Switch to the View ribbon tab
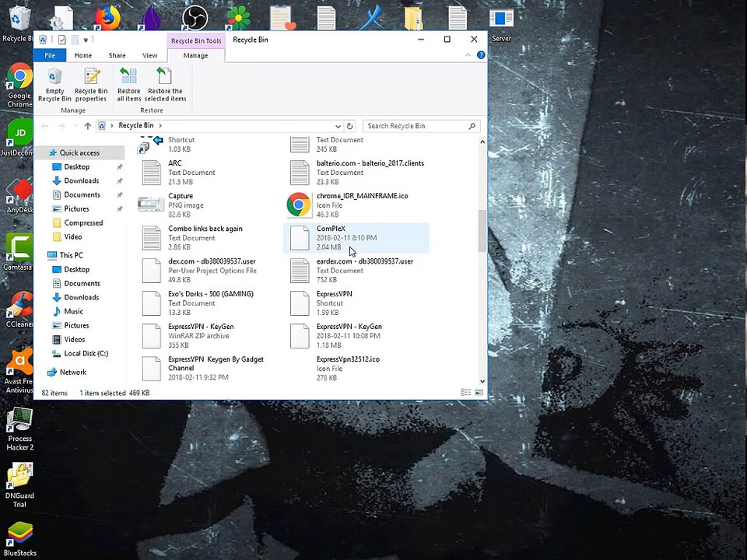Viewport: 747px width, 560px height. [x=149, y=55]
